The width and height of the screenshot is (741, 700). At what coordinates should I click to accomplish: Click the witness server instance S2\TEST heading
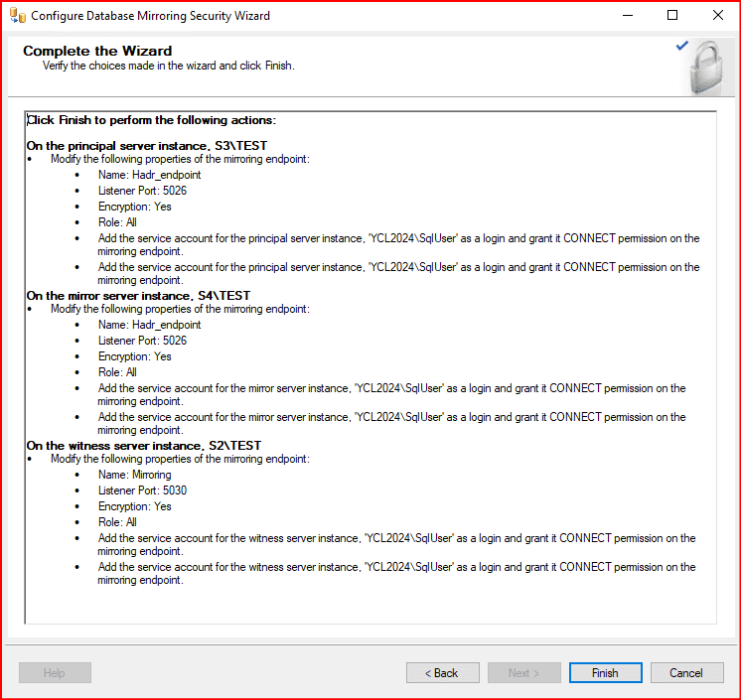pyautogui.click(x=143, y=446)
